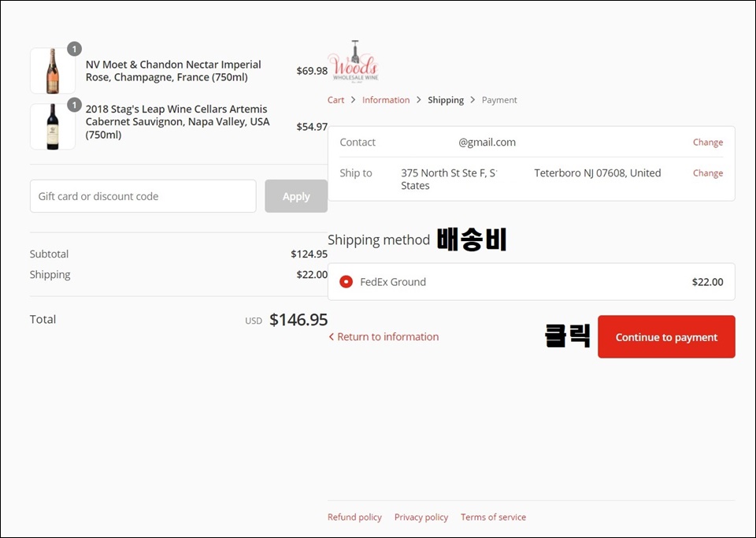This screenshot has width=756, height=538.
Task: Click the quantity badge on Moet champagne
Action: pos(74,49)
